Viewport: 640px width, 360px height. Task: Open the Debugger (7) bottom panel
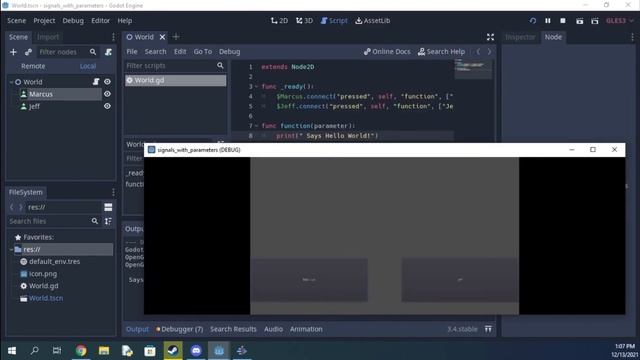coord(180,329)
